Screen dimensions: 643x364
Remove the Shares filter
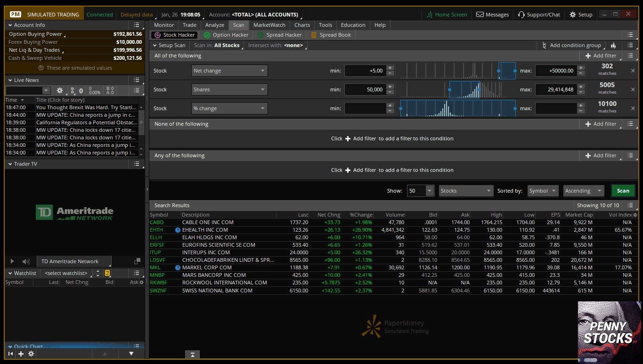click(633, 89)
